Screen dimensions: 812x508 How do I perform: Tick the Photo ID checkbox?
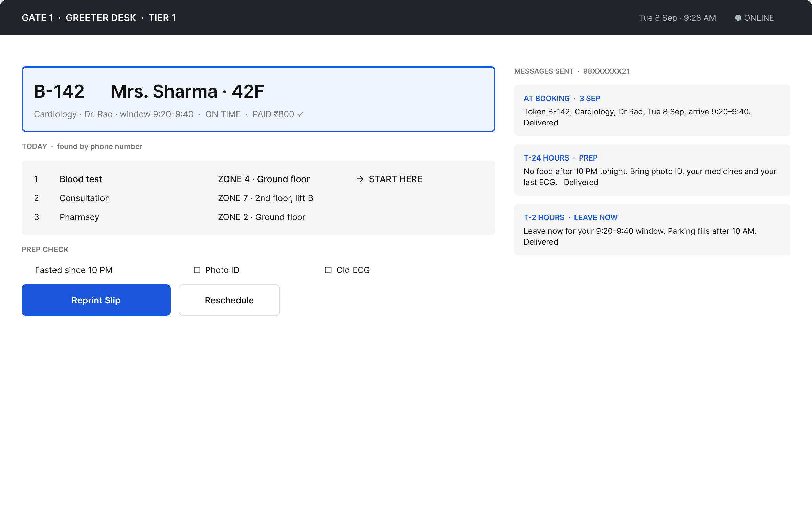(197, 270)
